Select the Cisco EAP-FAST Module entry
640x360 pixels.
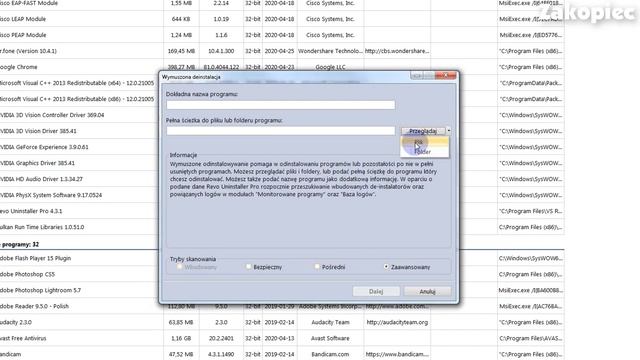pos(29,3)
